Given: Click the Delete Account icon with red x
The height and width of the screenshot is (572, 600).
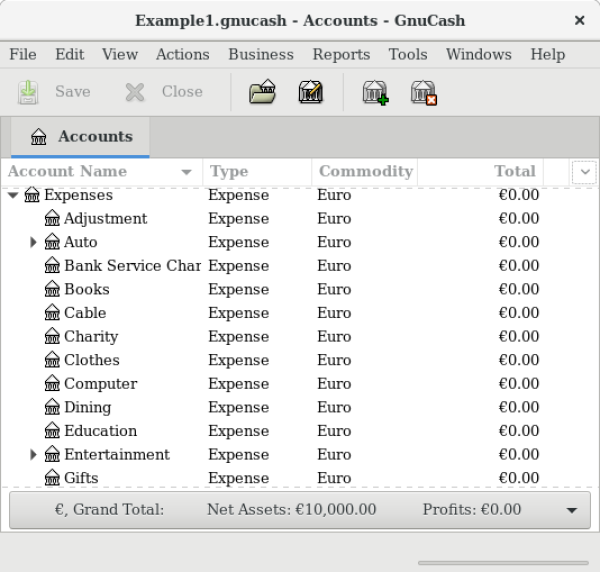Looking at the screenshot, I should pos(424,92).
